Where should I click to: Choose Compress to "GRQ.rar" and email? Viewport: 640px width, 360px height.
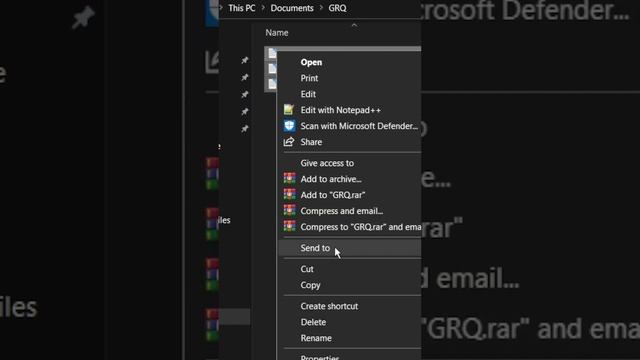click(x=360, y=227)
